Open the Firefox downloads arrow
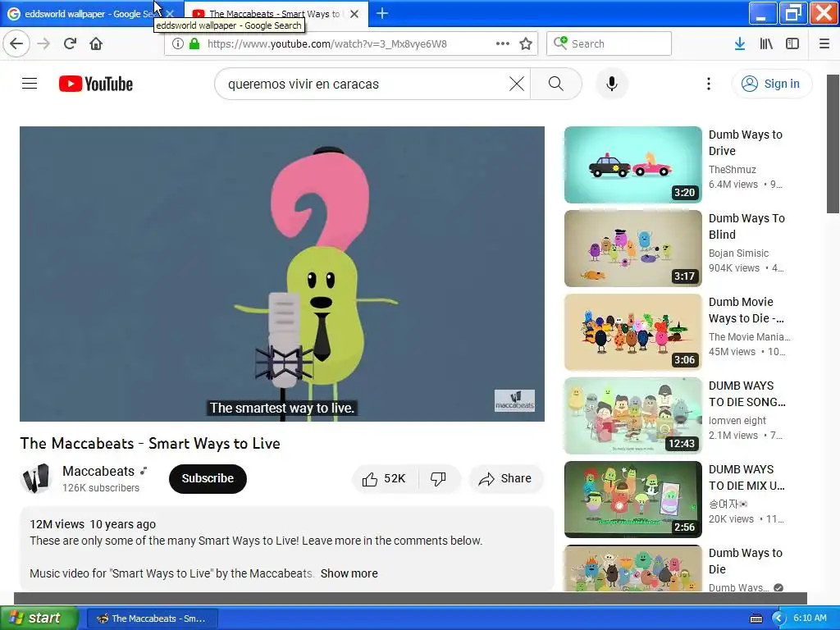The width and height of the screenshot is (840, 630). (740, 43)
